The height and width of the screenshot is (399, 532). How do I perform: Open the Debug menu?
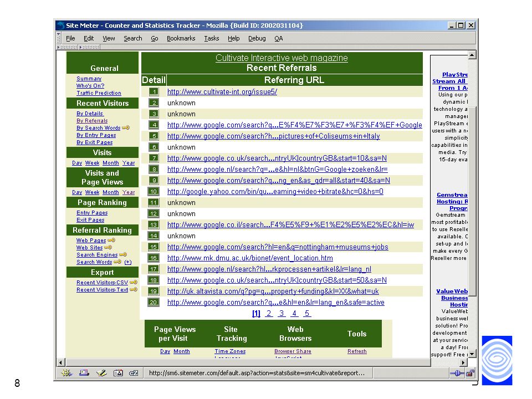(257, 38)
